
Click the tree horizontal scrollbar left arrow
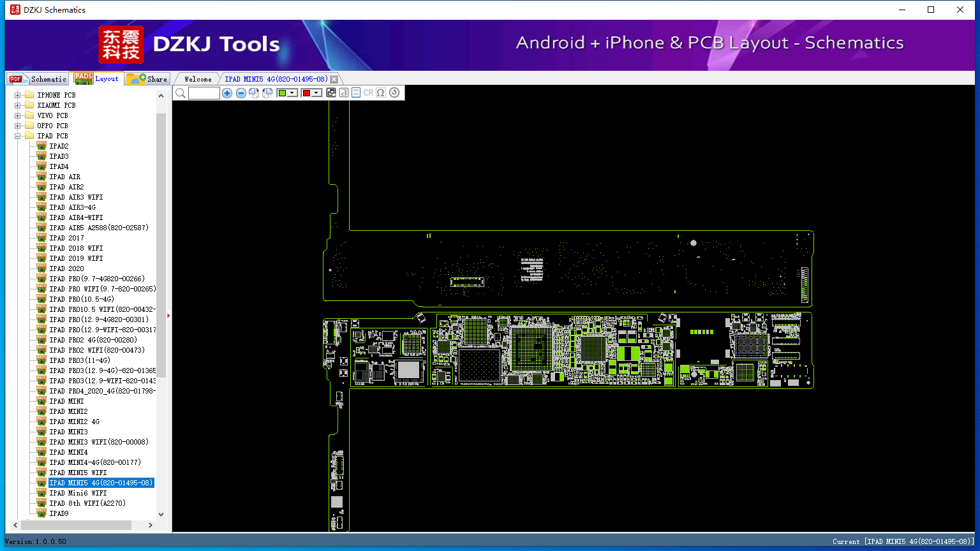(16, 525)
